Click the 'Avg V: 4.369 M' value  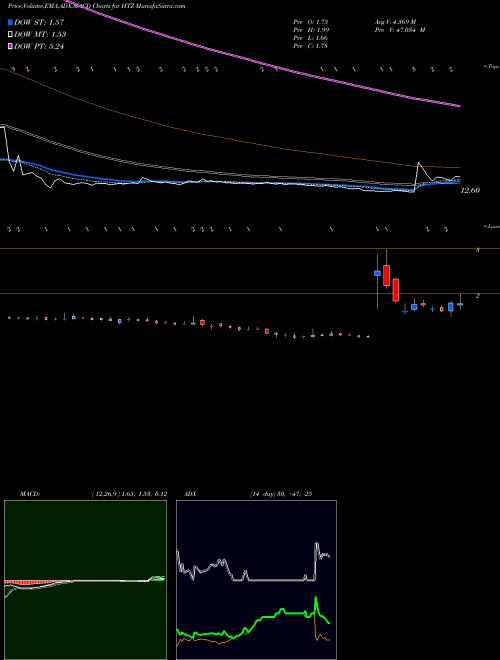395,22
